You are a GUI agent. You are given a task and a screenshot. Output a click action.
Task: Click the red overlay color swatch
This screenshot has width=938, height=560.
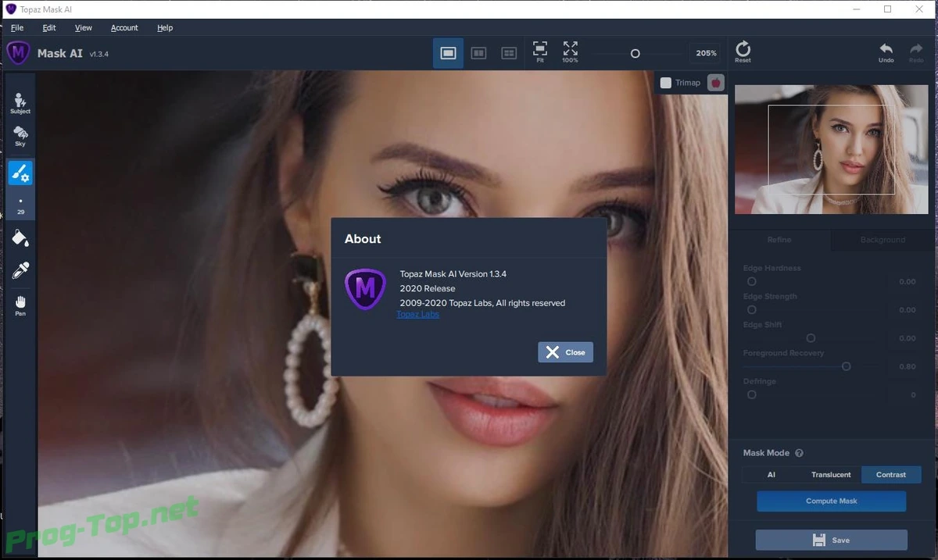tap(715, 82)
